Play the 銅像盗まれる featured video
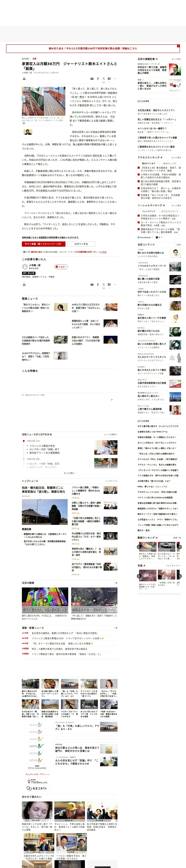Screen dimensions: 186x868 pos(94,601)
